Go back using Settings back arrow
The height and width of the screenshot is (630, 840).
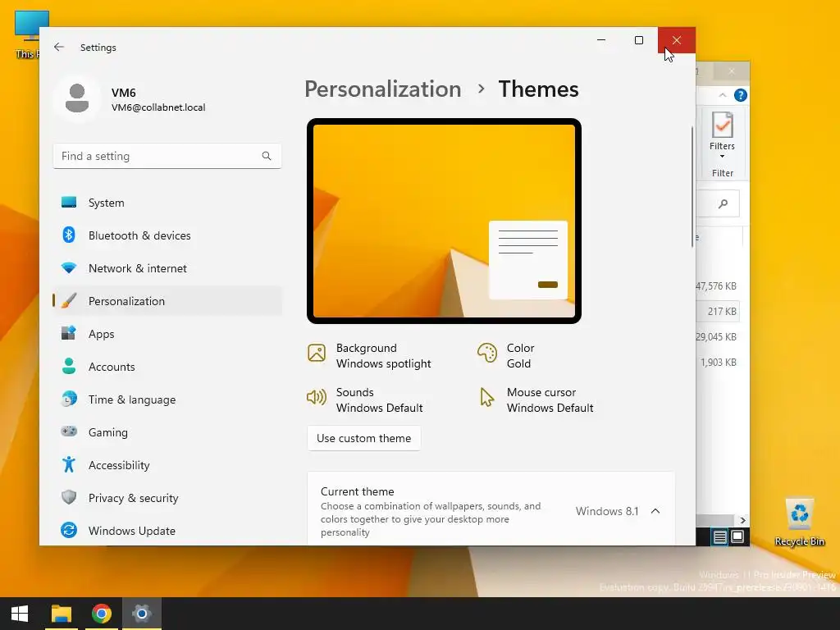(59, 47)
